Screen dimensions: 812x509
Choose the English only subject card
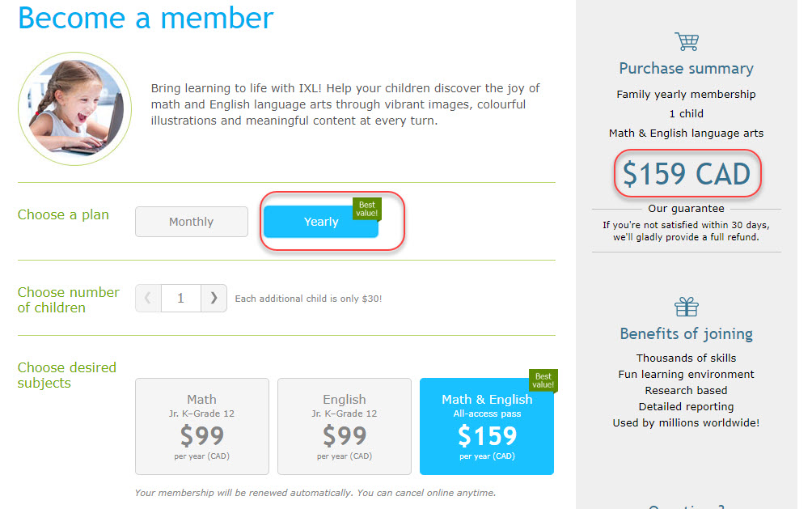(345, 426)
